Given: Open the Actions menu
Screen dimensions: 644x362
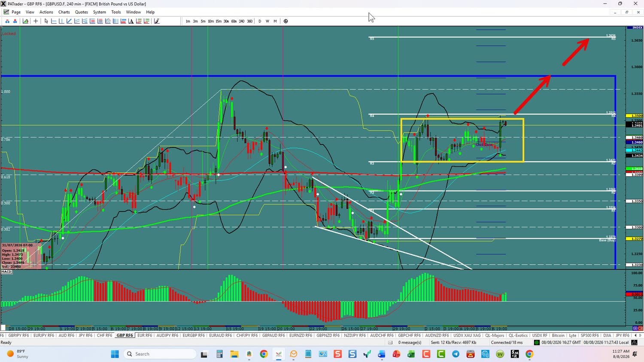Looking at the screenshot, I should (46, 12).
